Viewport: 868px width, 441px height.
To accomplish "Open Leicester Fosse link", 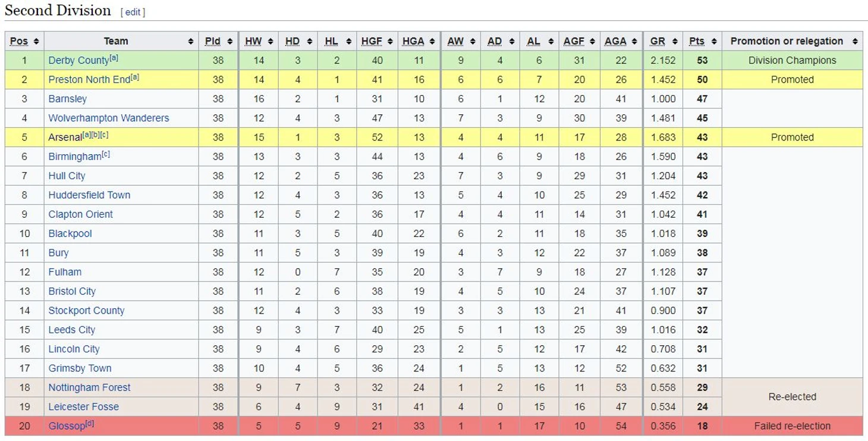I will (x=84, y=407).
